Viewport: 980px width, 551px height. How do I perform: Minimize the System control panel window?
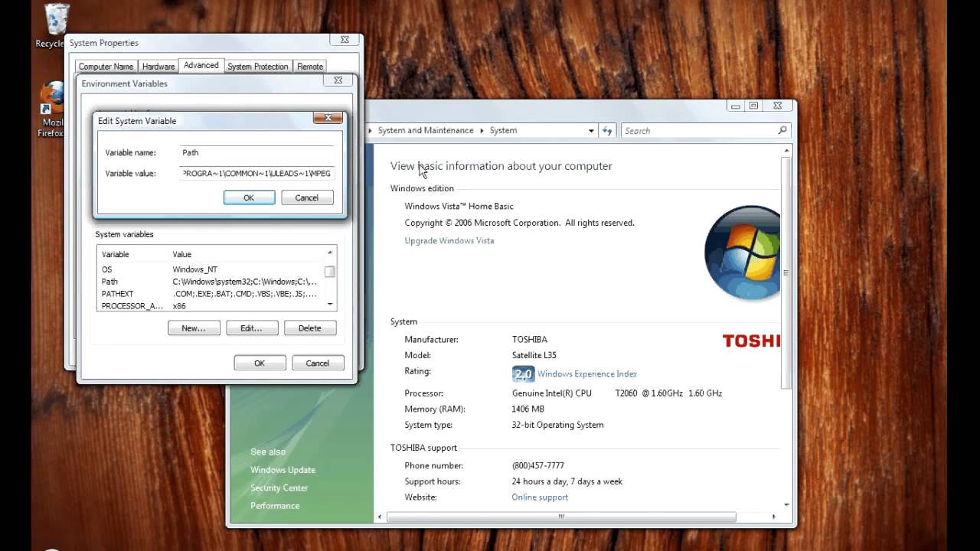pos(736,106)
